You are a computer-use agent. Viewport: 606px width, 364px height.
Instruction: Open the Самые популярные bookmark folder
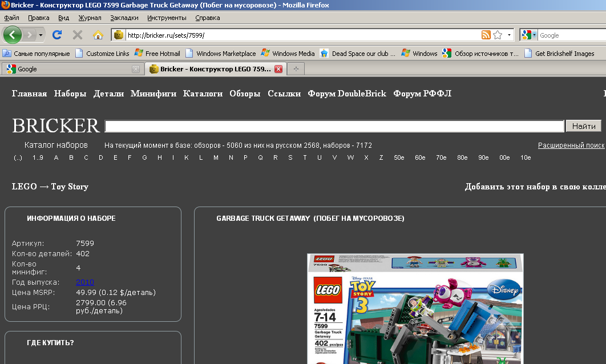[x=37, y=53]
